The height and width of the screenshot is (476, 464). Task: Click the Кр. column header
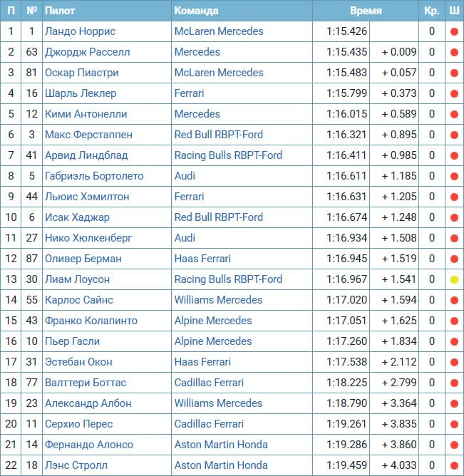click(431, 11)
